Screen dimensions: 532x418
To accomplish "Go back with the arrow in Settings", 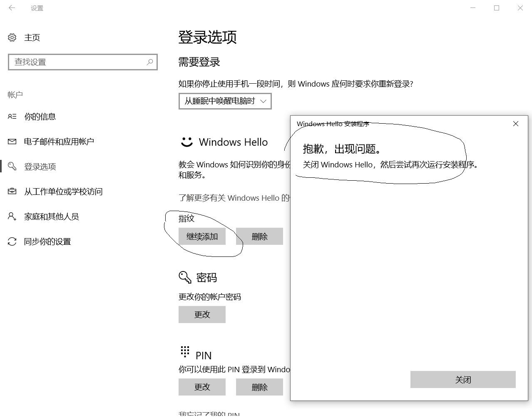I will coord(12,8).
